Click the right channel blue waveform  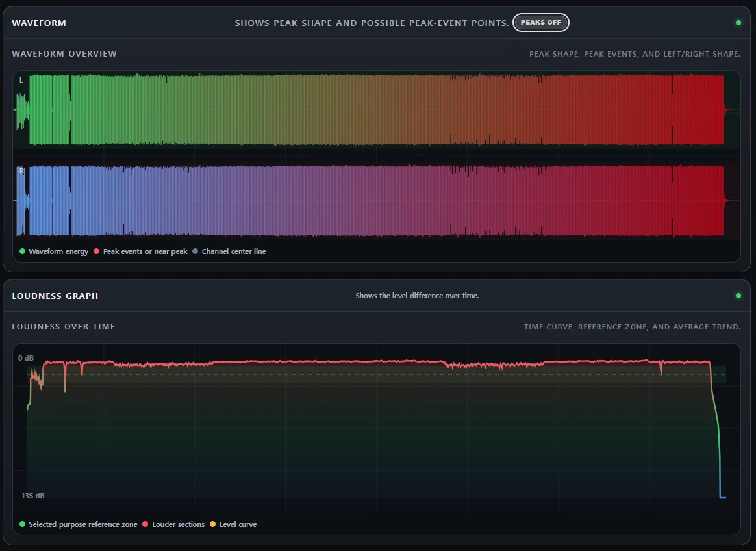coord(376,201)
